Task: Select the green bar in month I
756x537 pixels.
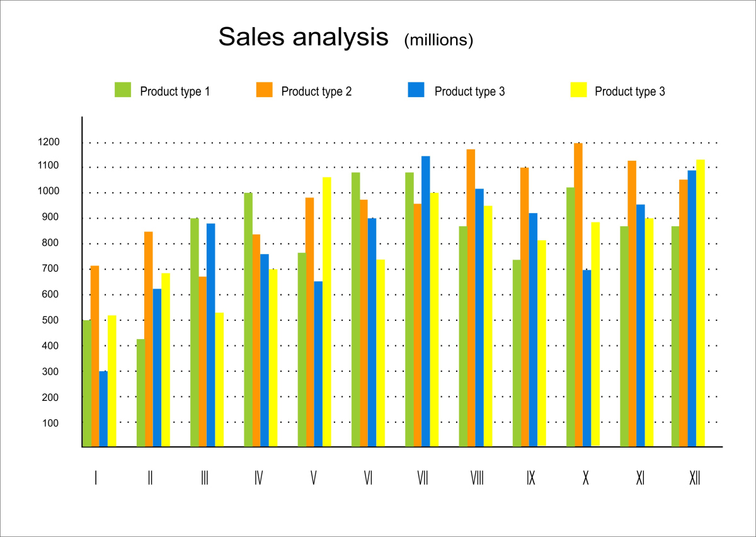Action: [x=86, y=383]
